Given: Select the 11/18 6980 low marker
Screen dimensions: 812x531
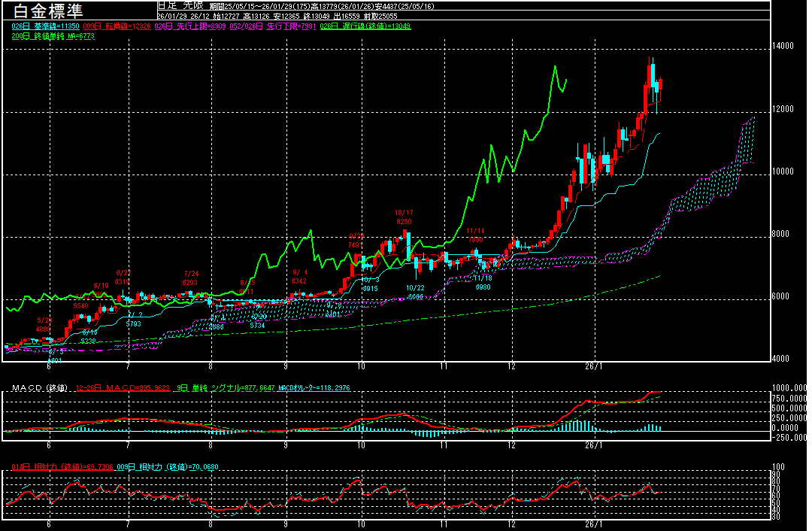Looking at the screenshot, I should 482,282.
